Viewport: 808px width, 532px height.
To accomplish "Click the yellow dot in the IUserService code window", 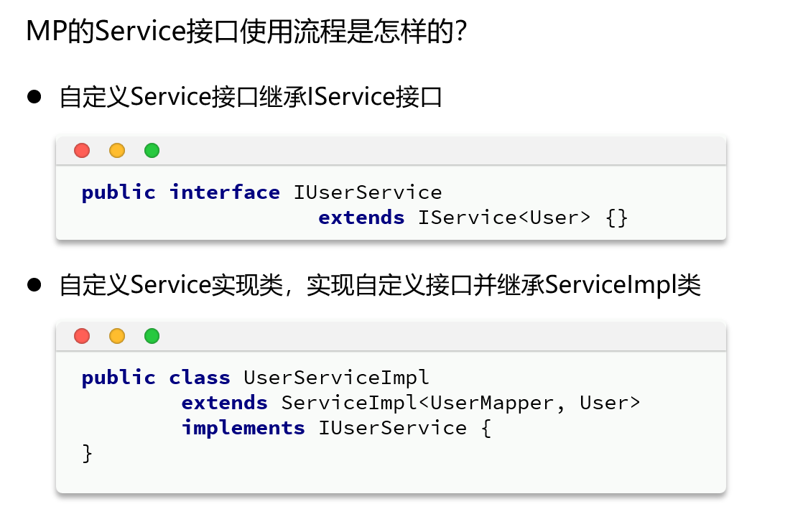I will (117, 151).
